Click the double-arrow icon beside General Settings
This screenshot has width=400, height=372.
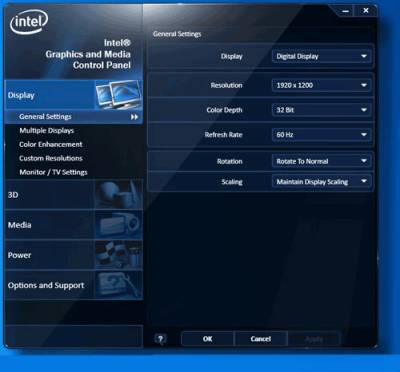point(134,117)
